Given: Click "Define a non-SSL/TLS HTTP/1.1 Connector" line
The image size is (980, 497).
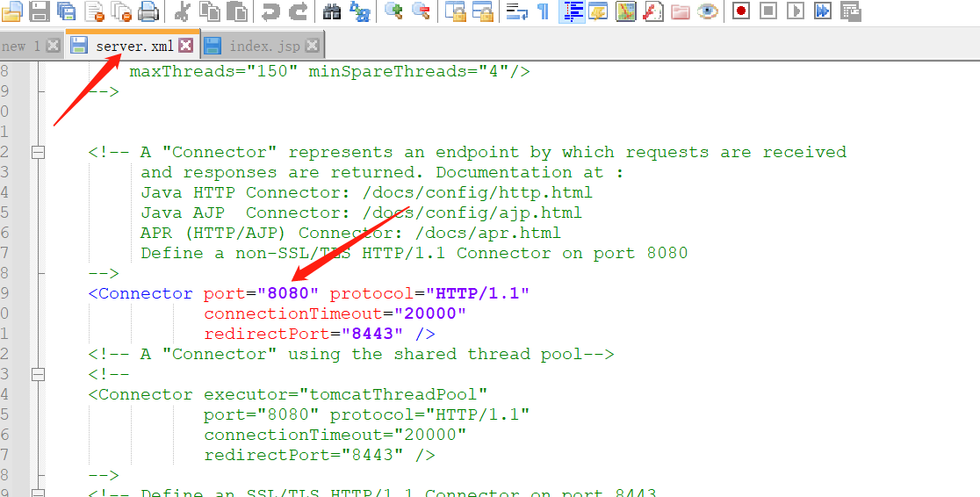Looking at the screenshot, I should coord(414,253).
